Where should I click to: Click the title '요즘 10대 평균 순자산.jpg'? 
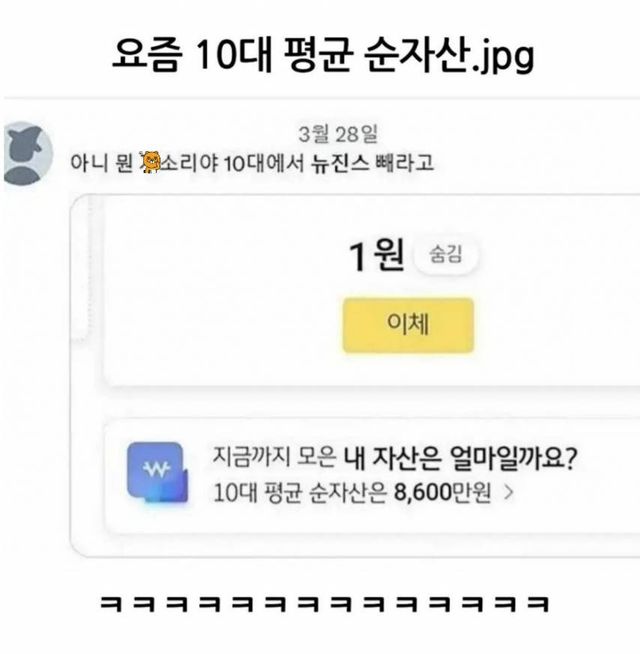pos(323,55)
